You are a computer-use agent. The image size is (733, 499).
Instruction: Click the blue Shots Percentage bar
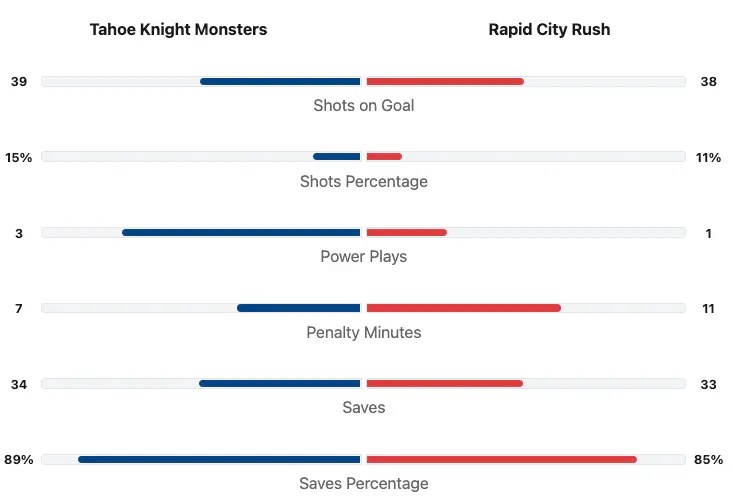336,156
